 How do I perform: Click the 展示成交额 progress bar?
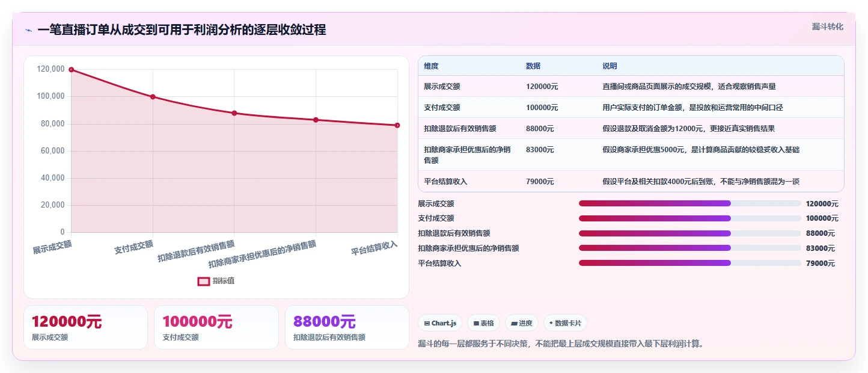tap(689, 203)
